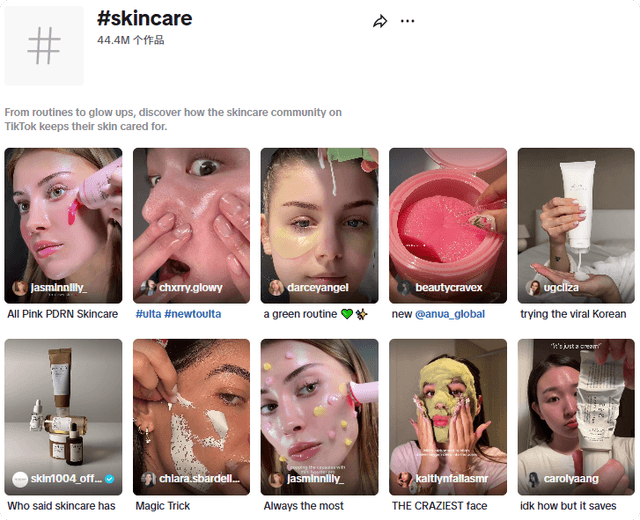Viewport: 640px width, 520px height.
Task: Click ugcliza profile avatar
Action: pyautogui.click(x=532, y=288)
